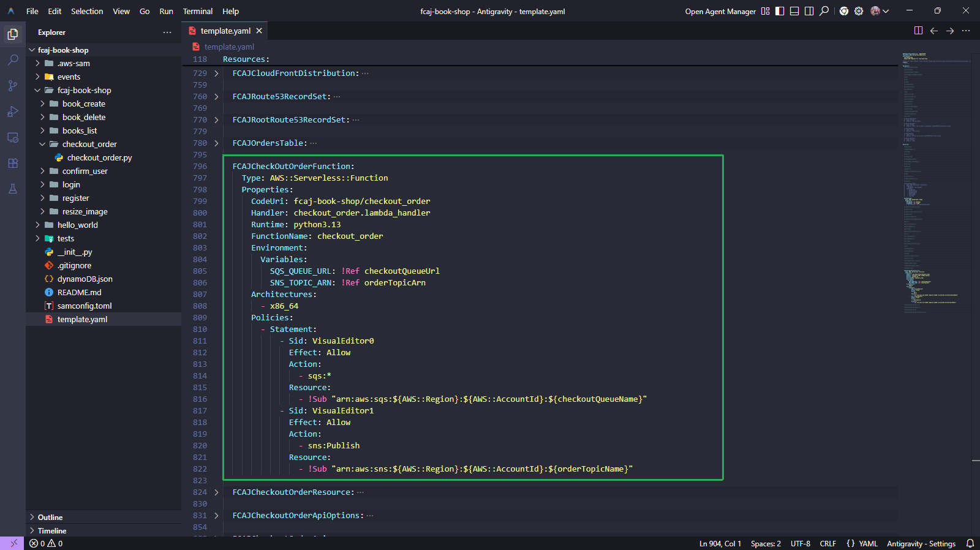Navigate back with the left arrow
This screenshot has height=550, width=980.
pyautogui.click(x=934, y=31)
